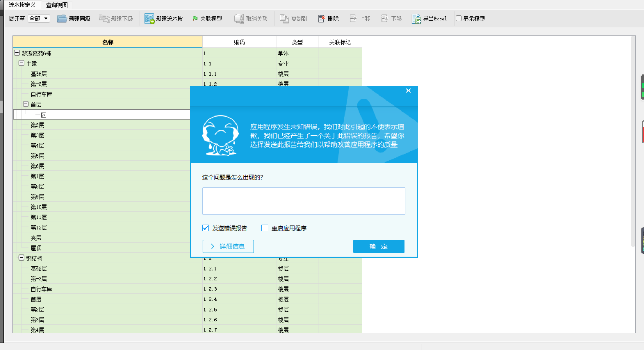The image size is (644, 350).
Task: Click the 新建同级 folder icon
Action: click(62, 19)
